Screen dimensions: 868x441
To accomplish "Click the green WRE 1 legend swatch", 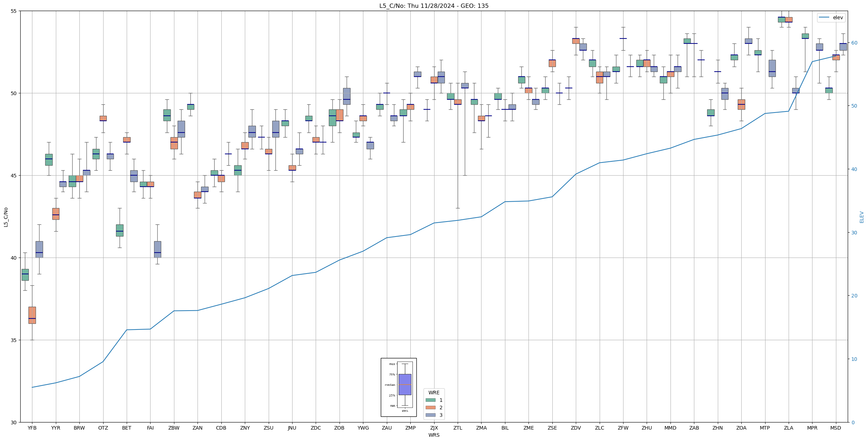I will click(x=430, y=400).
